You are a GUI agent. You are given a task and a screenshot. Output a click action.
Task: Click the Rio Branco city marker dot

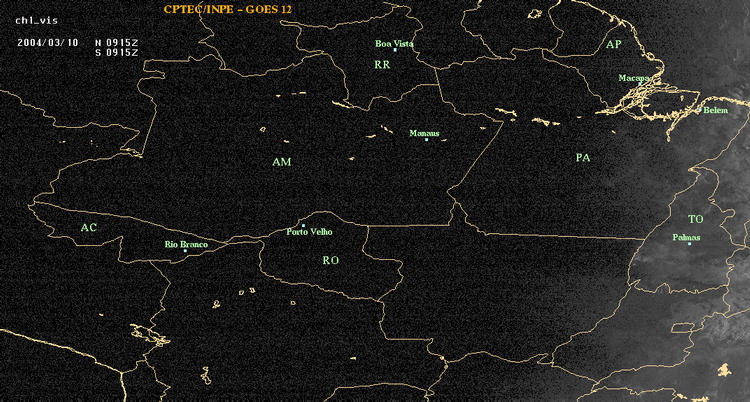(x=185, y=251)
